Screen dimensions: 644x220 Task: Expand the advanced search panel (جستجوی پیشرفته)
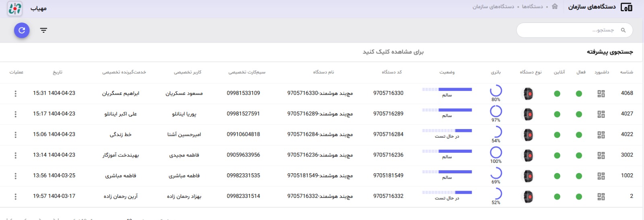[x=609, y=52]
